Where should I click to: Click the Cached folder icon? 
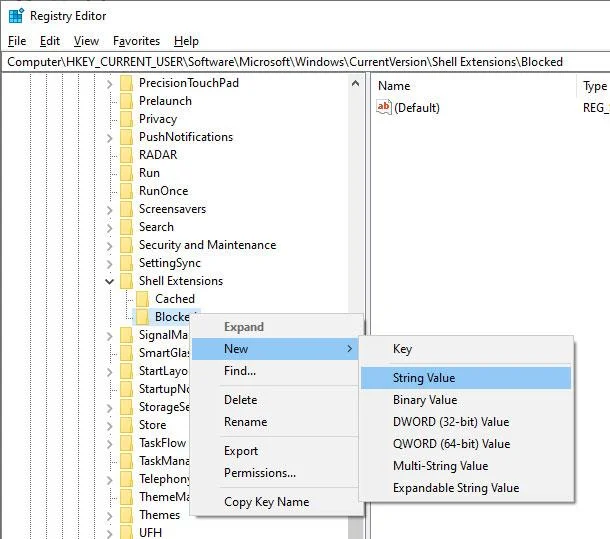142,299
